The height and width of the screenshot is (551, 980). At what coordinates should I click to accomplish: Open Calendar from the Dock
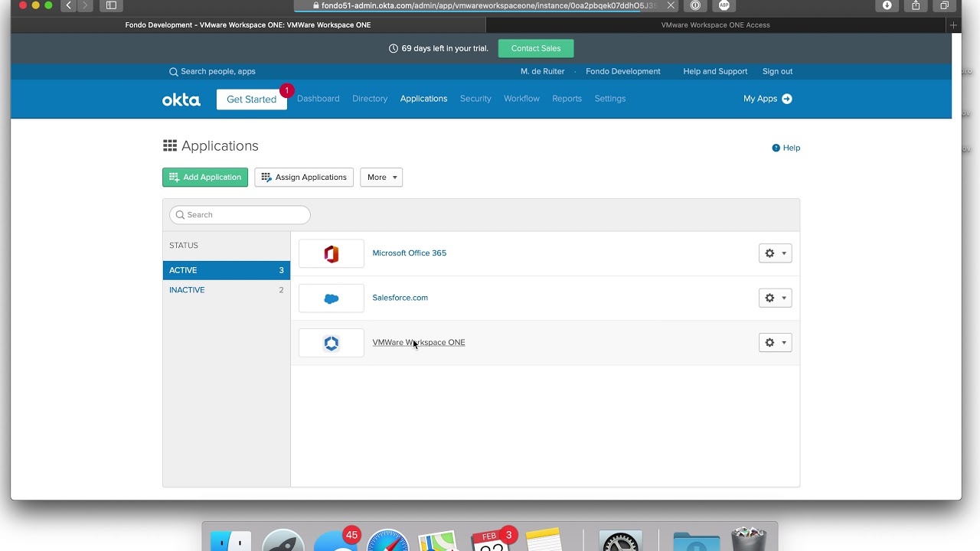tap(492, 540)
